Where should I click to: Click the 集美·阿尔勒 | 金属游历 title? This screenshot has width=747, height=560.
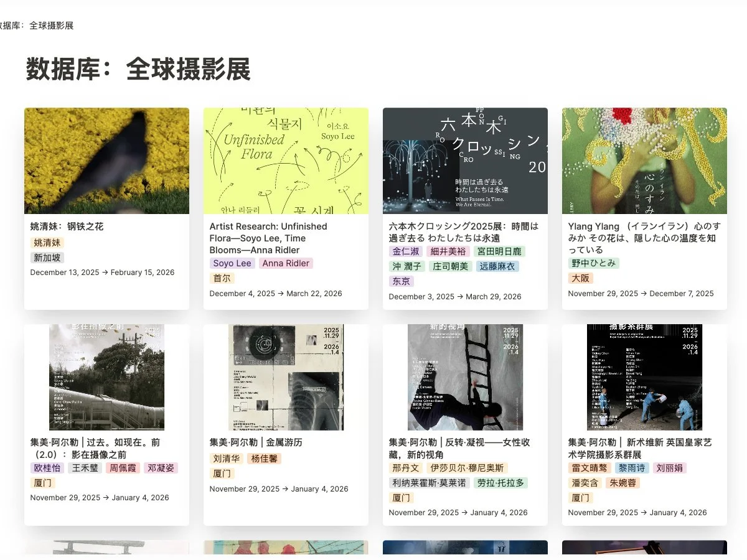pos(256,442)
